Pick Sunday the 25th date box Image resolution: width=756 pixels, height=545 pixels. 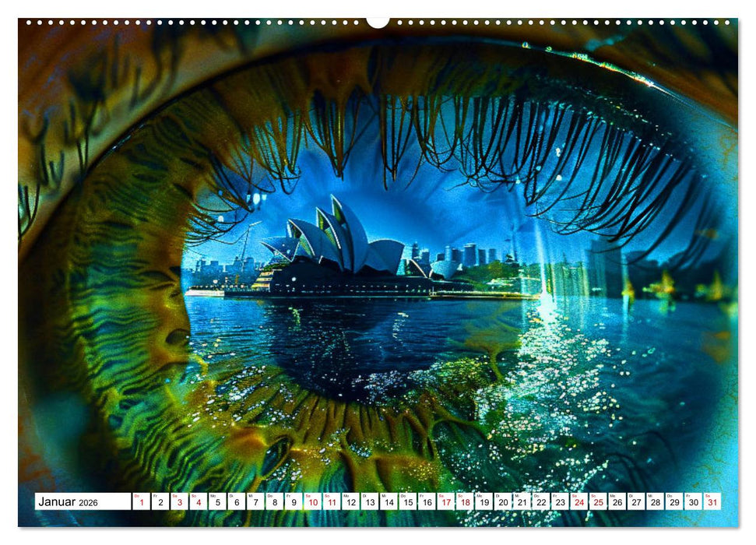(x=598, y=502)
